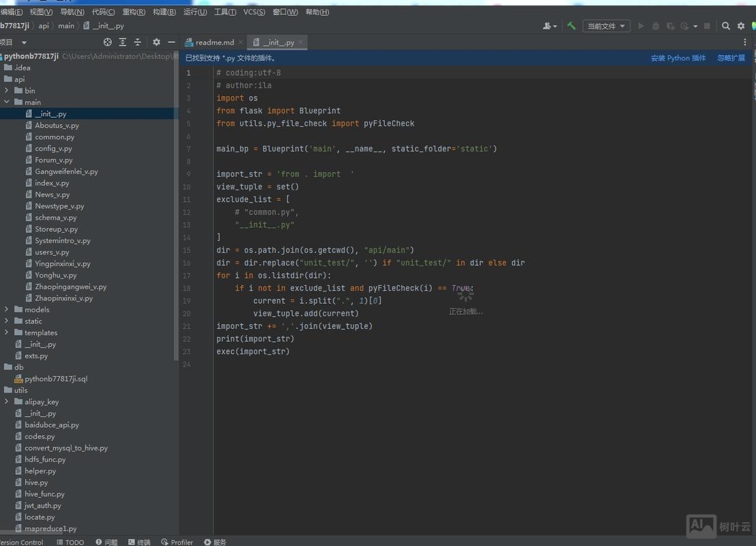Locate open file with crosshair icon in project panel
This screenshot has width=756, height=546.
point(107,42)
